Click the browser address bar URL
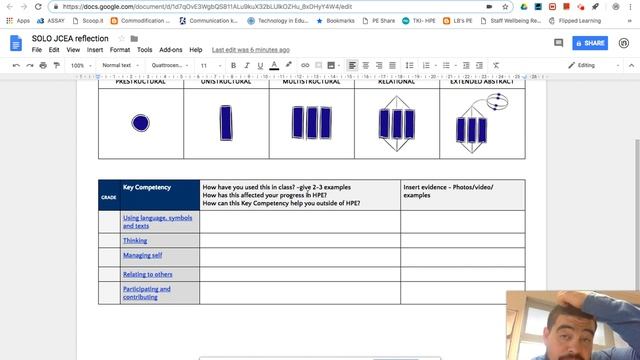The width and height of the screenshot is (640, 360). (x=207, y=7)
